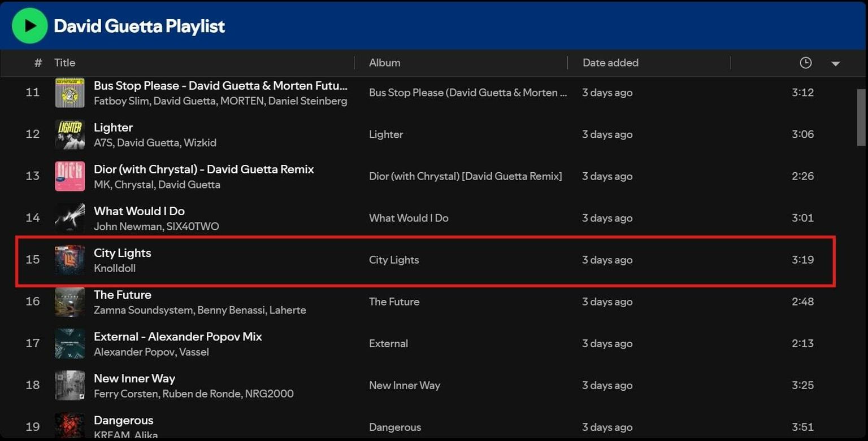Viewport: 868px width, 441px height.
Task: Sort by the Title column header
Action: [x=64, y=63]
